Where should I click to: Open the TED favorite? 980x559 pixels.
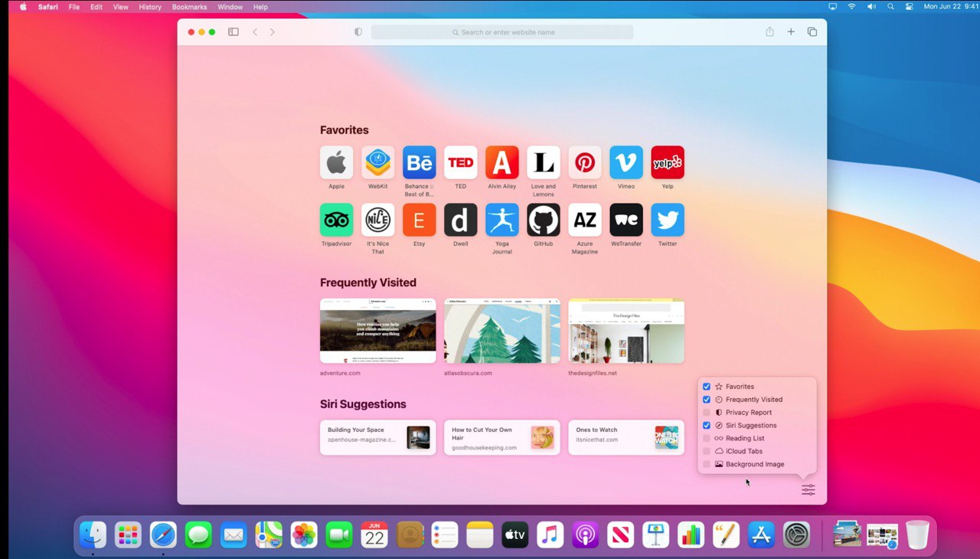460,162
